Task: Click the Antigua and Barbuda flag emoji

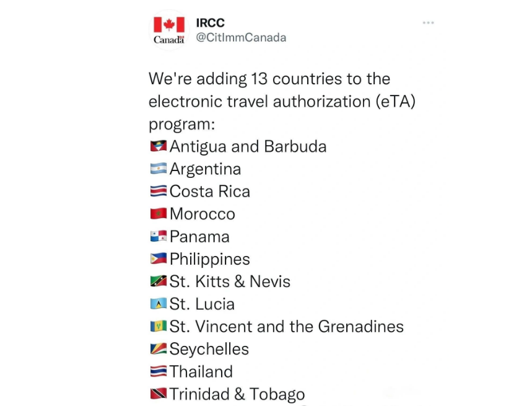Action: [x=159, y=146]
